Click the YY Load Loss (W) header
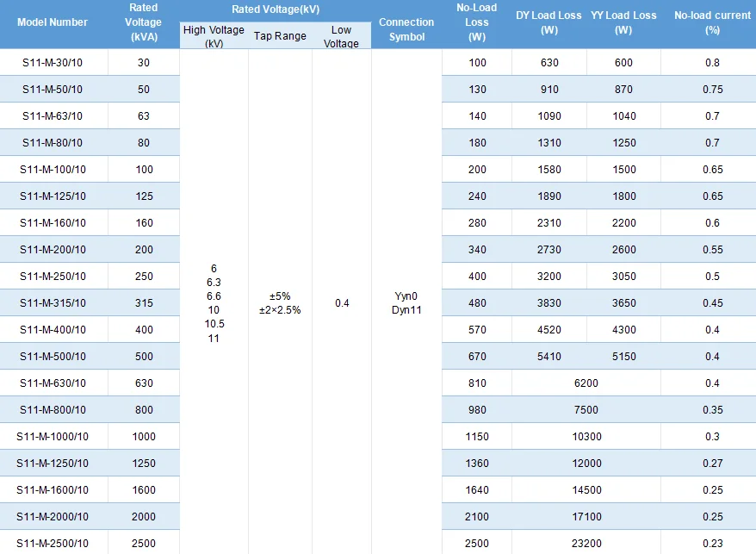This screenshot has width=756, height=554. point(623,22)
